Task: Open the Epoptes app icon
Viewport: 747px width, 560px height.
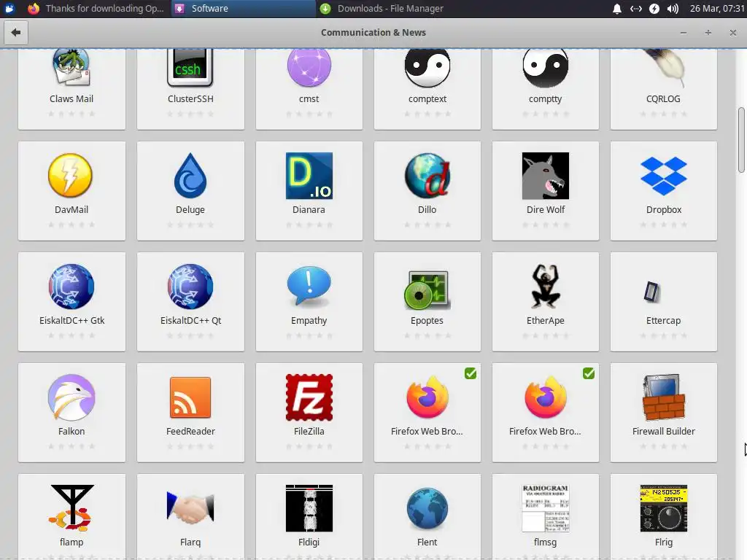Action: (427, 290)
